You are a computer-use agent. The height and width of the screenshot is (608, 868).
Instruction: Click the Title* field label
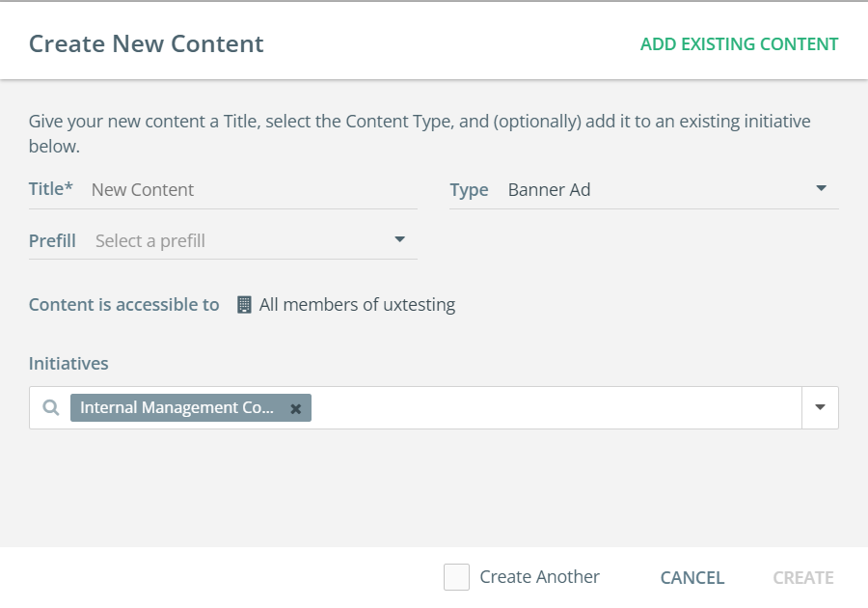coord(51,189)
